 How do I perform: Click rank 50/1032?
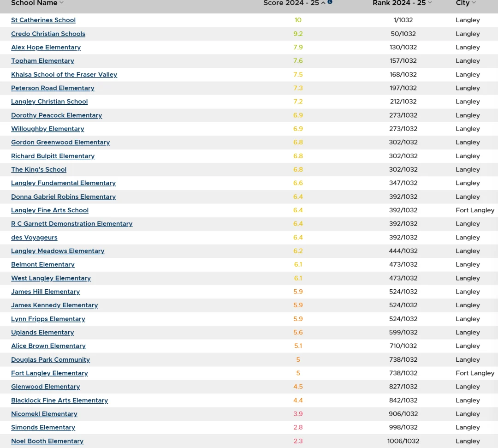click(x=403, y=34)
